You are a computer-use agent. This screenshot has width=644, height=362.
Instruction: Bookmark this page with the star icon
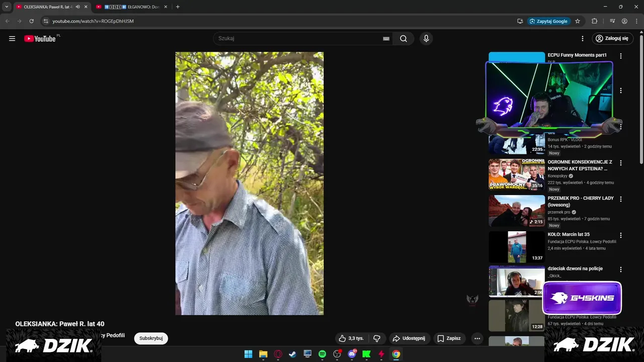pyautogui.click(x=578, y=21)
